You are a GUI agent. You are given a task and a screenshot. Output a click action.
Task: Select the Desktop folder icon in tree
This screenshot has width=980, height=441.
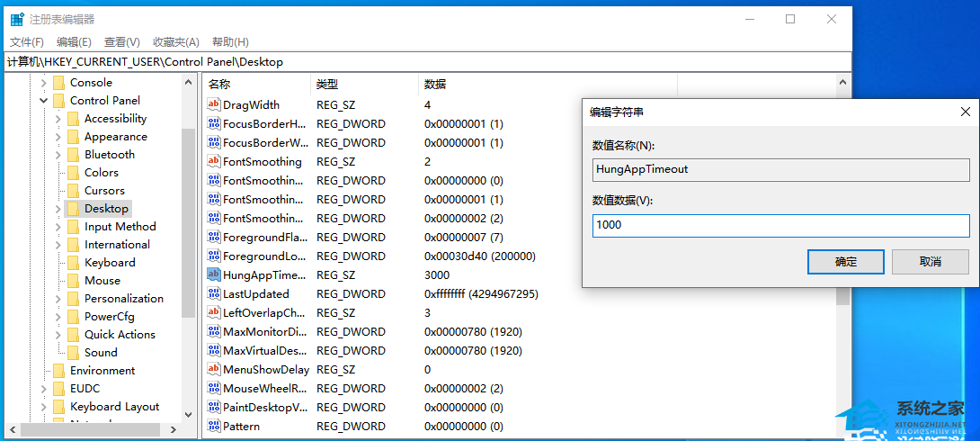pos(74,208)
